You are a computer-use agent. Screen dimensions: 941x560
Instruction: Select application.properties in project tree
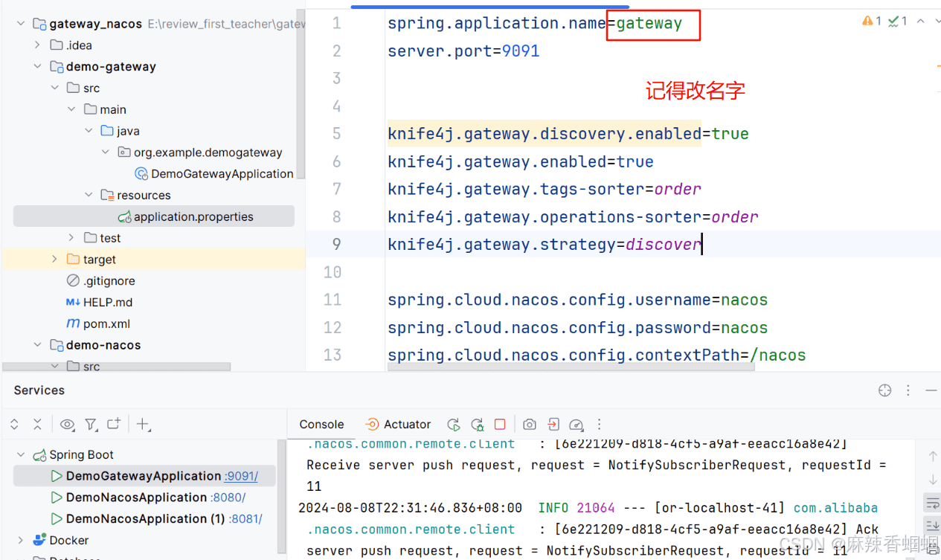click(154, 216)
